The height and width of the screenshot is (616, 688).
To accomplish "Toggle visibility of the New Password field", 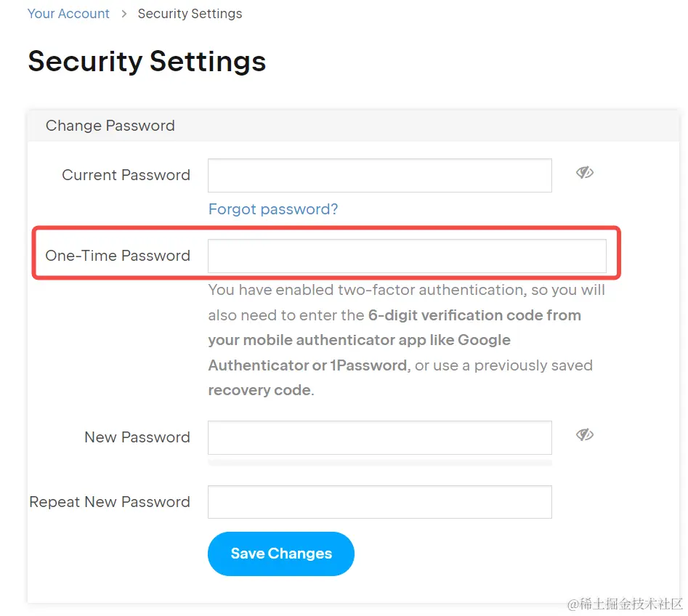I will pyautogui.click(x=585, y=434).
